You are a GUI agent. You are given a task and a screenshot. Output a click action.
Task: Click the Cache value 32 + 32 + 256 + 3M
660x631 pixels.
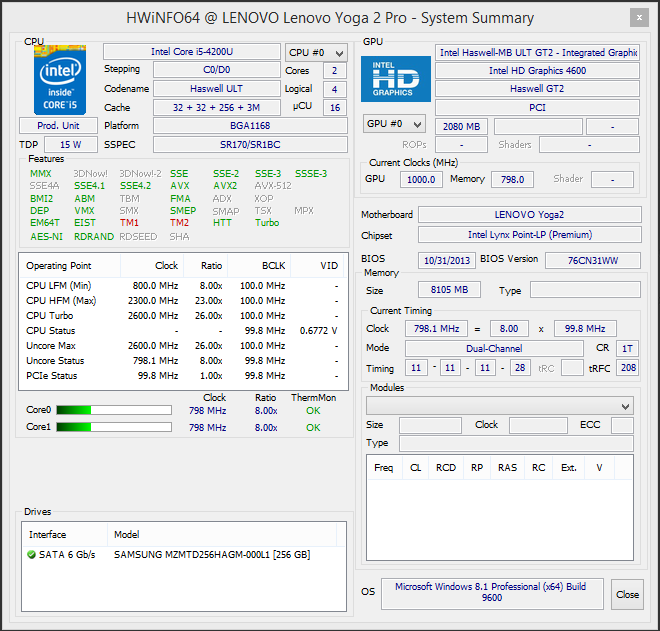(x=217, y=107)
